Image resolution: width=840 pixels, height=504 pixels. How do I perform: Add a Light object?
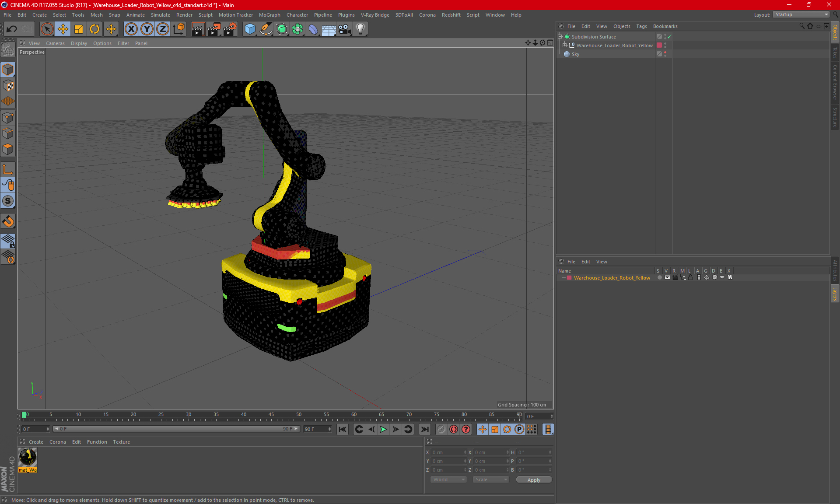(x=360, y=29)
